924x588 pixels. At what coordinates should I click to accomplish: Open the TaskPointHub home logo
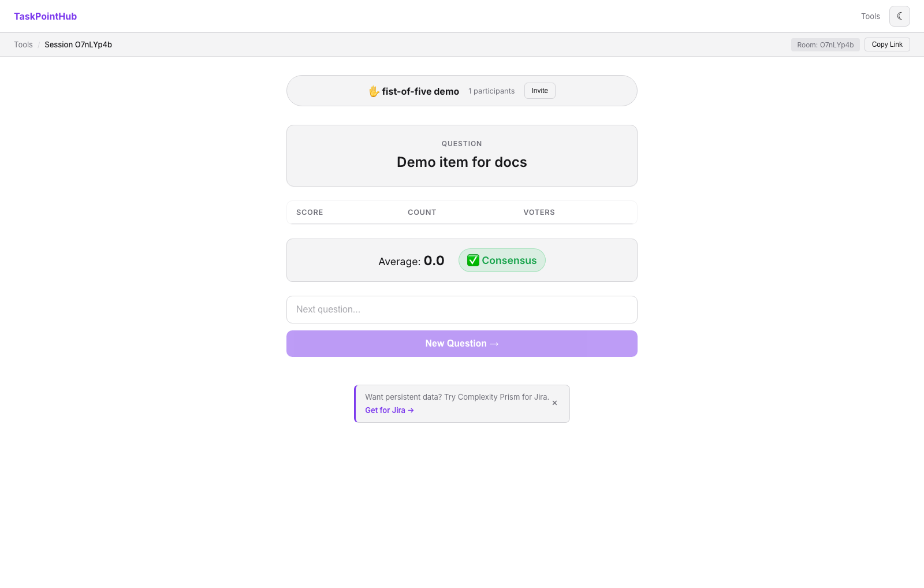coord(45,16)
